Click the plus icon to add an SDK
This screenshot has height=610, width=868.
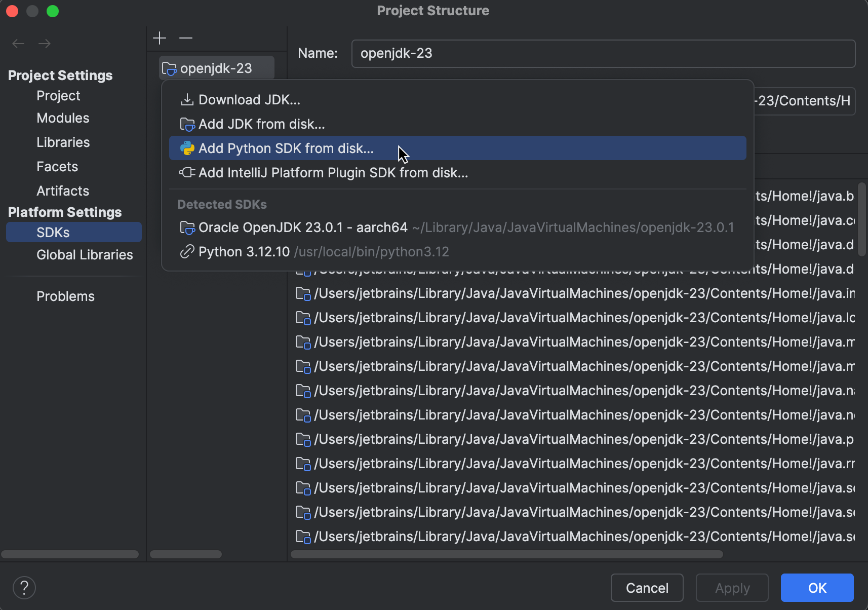[x=159, y=38]
